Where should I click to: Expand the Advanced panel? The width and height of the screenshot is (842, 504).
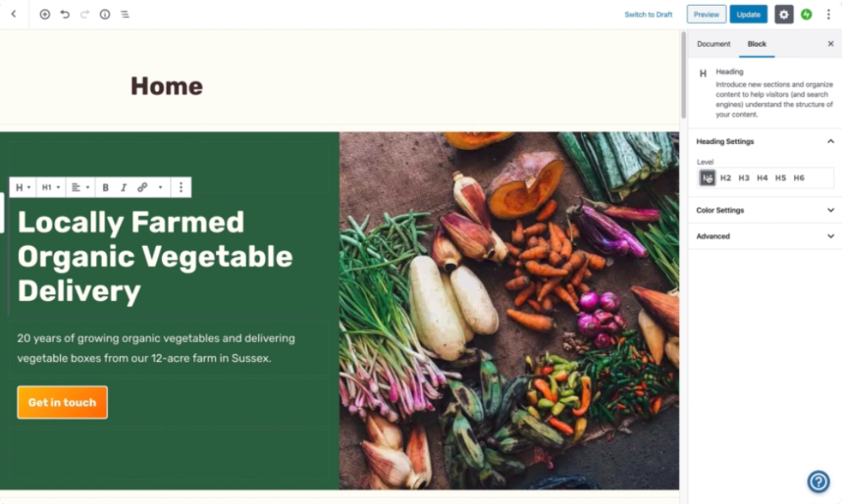tap(766, 236)
